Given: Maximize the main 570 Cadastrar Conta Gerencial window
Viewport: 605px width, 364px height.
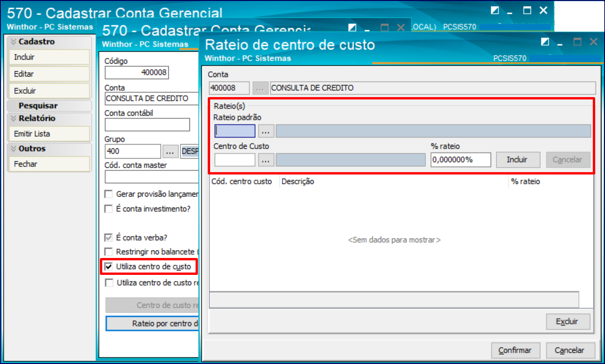Looking at the screenshot, I should [x=527, y=10].
